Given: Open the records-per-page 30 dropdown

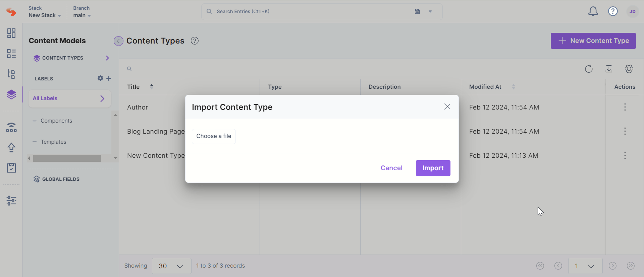Looking at the screenshot, I should pyautogui.click(x=172, y=266).
